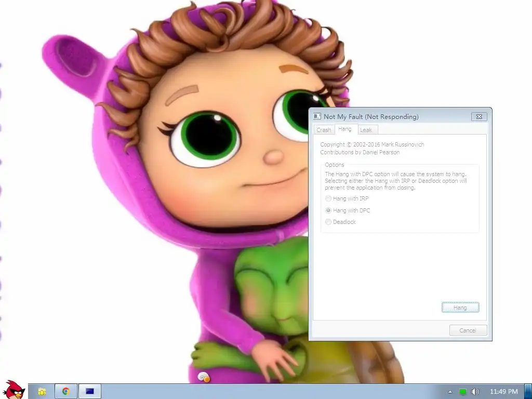This screenshot has width=532, height=399.
Task: Click the Hang button
Action: pyautogui.click(x=460, y=308)
